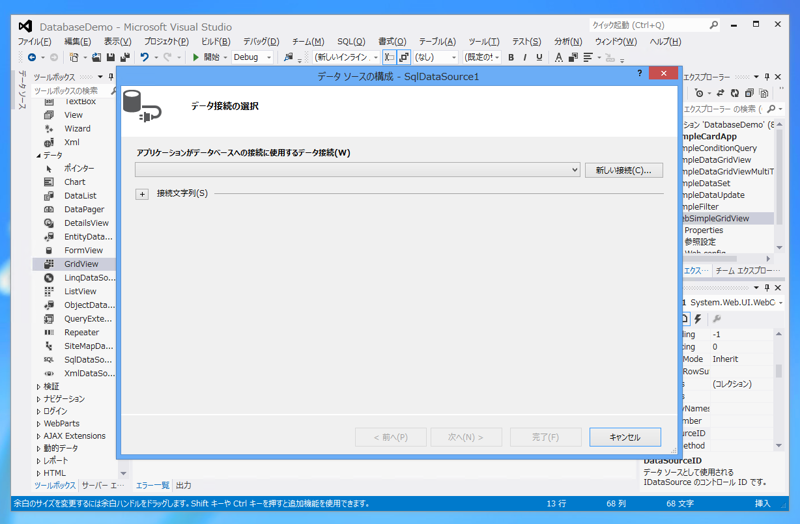Select the Wizard toolbox item
This screenshot has width=800, height=524.
click(74, 129)
